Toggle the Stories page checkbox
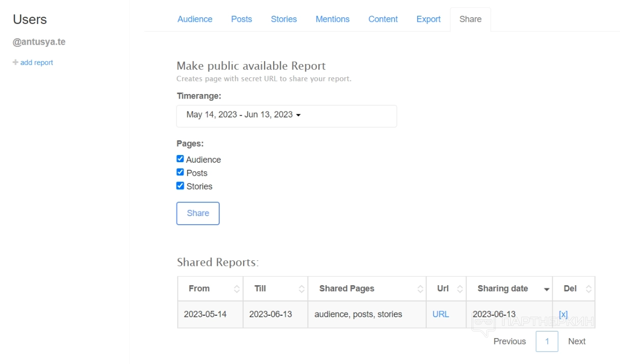The height and width of the screenshot is (364, 620). click(180, 186)
